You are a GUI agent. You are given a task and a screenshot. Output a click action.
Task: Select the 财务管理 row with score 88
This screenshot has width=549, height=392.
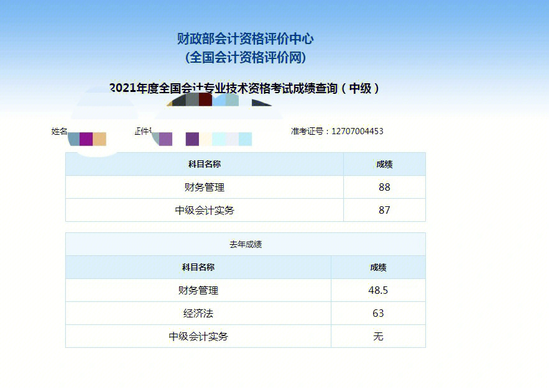[x=246, y=187]
